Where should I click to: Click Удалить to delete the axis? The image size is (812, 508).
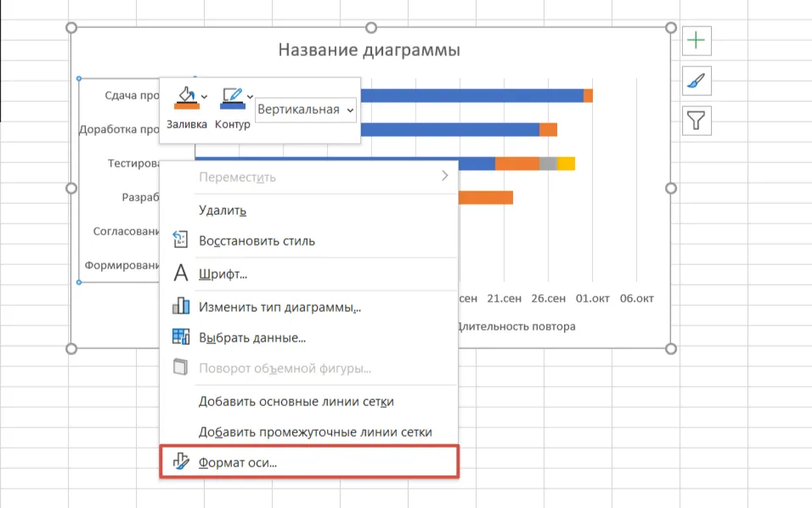221,210
